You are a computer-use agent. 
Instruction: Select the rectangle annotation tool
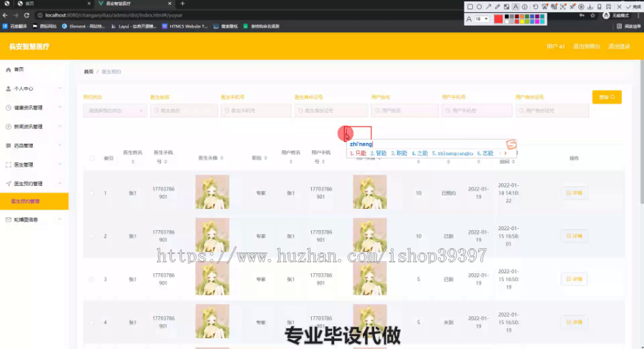click(x=470, y=7)
